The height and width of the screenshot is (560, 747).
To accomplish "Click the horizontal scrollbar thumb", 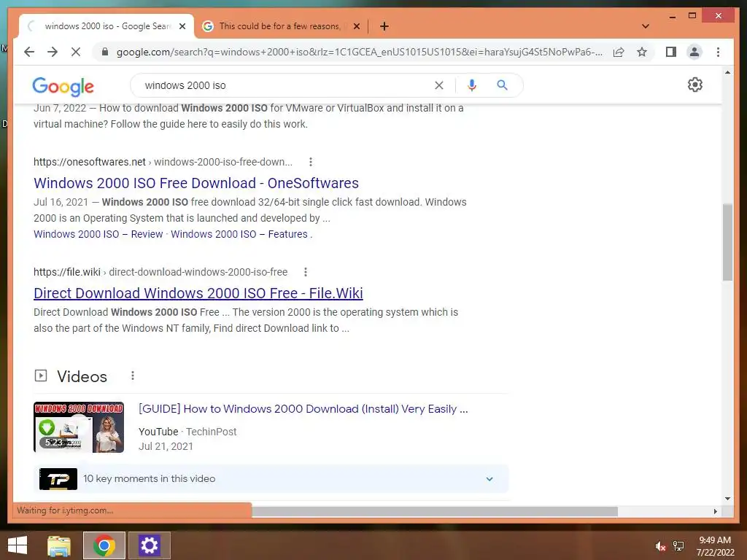I will [435, 511].
